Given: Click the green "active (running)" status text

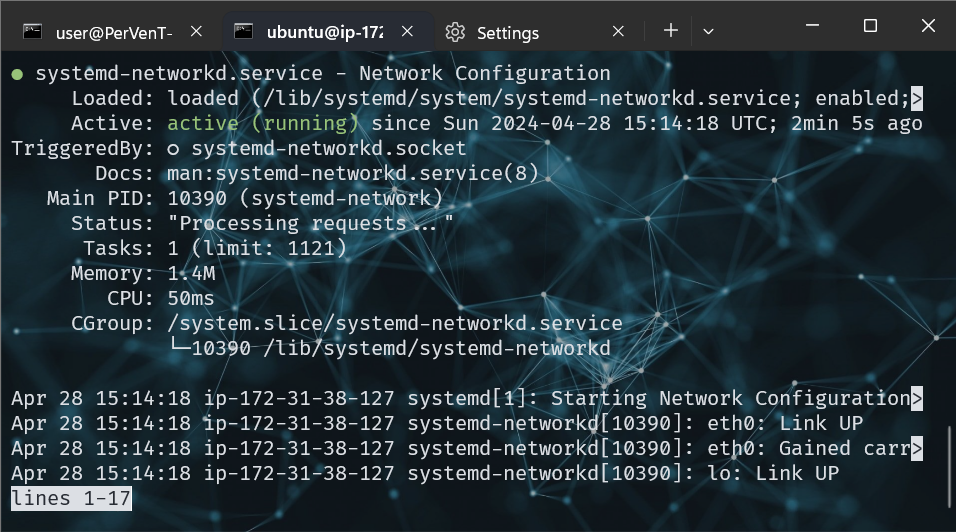Looking at the screenshot, I should point(263,124).
